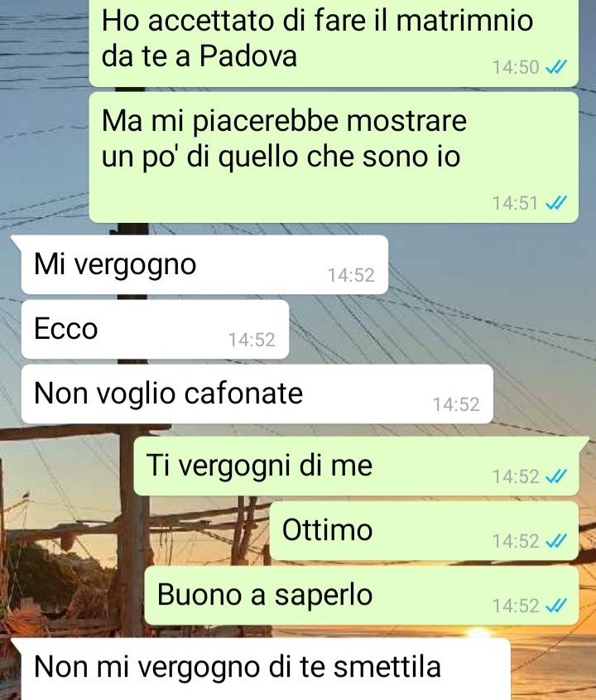
Task: Select the "Ho accettato di fare il matrimnio" message
Action: point(334,41)
